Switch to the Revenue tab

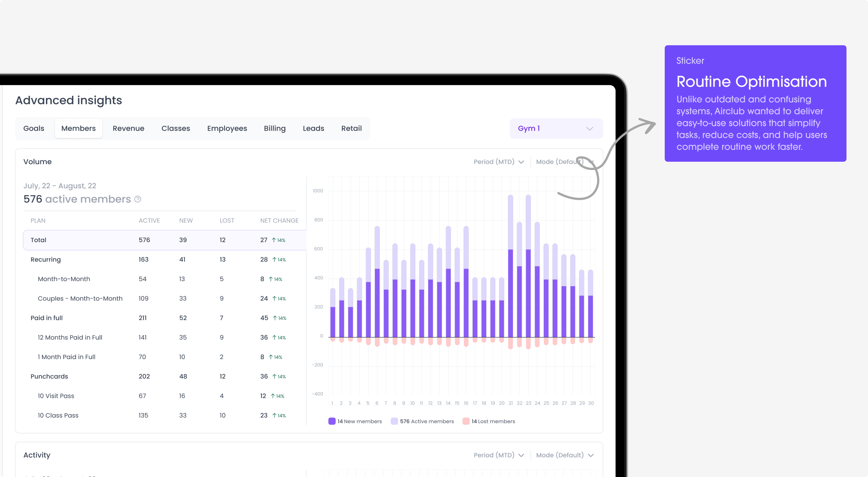coord(128,128)
